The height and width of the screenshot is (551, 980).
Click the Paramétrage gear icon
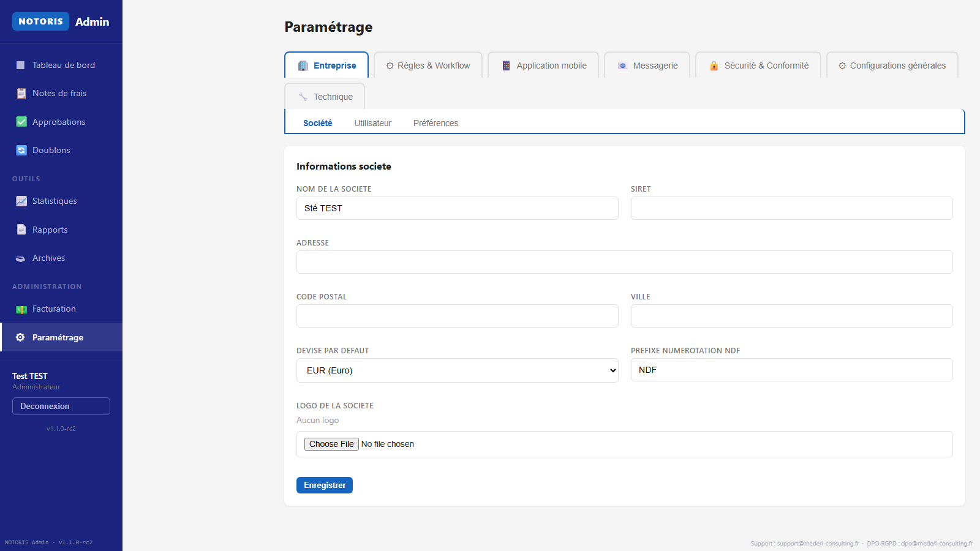click(x=20, y=337)
